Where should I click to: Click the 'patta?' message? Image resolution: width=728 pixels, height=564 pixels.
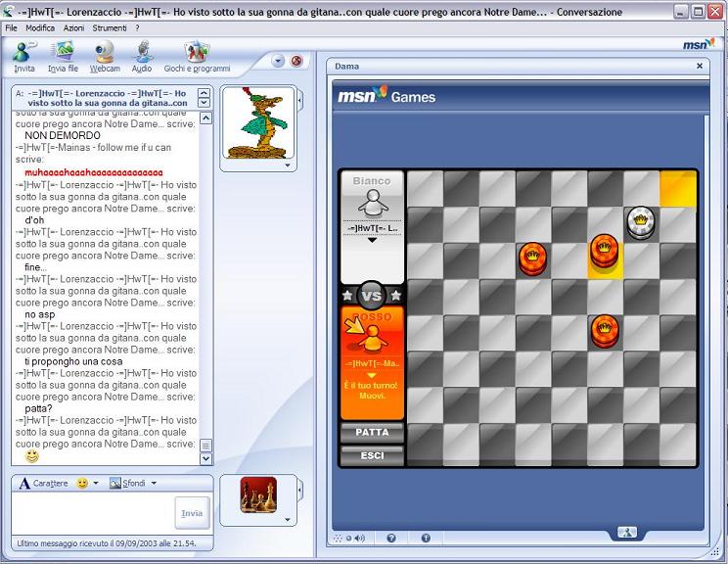38,408
